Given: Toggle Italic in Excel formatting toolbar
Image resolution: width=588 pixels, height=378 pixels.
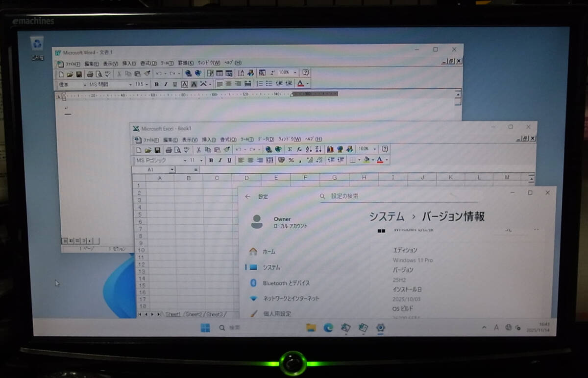Looking at the screenshot, I should pos(220,160).
